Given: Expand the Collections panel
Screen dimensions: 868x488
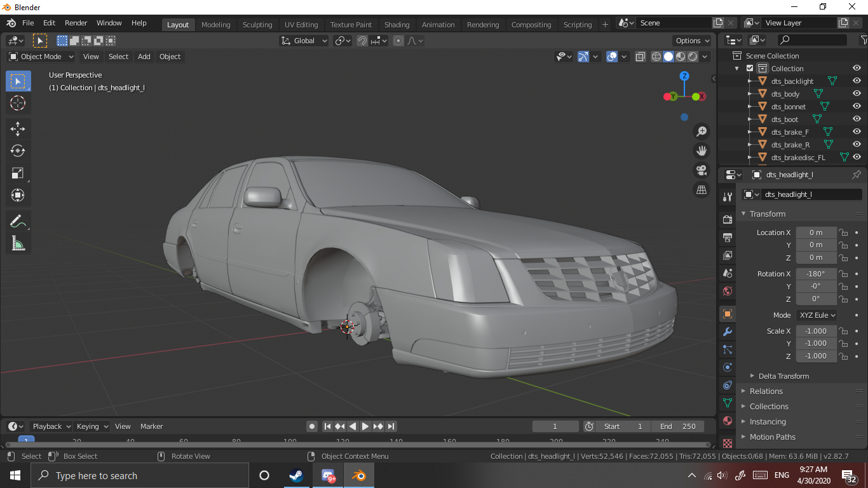Looking at the screenshot, I should [769, 407].
